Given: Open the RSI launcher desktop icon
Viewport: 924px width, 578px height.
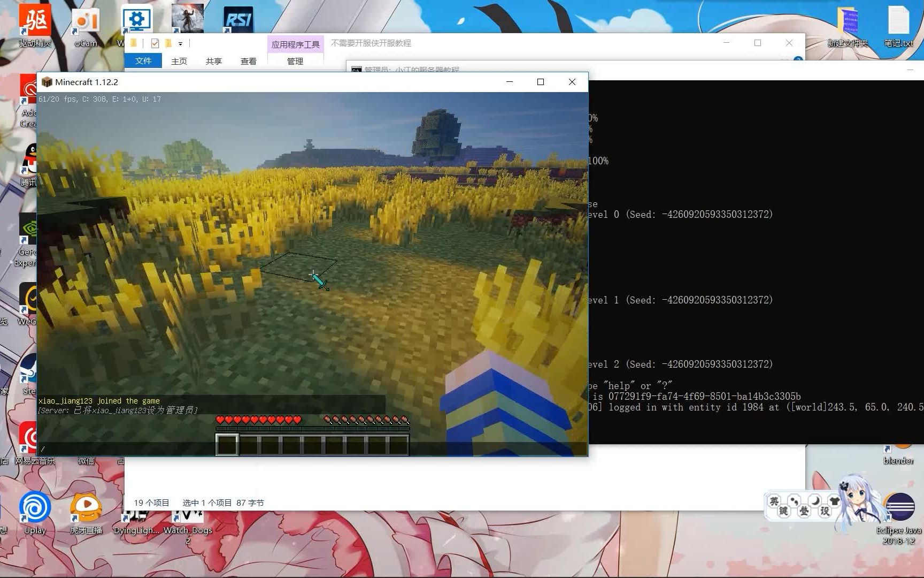Looking at the screenshot, I should (x=238, y=19).
